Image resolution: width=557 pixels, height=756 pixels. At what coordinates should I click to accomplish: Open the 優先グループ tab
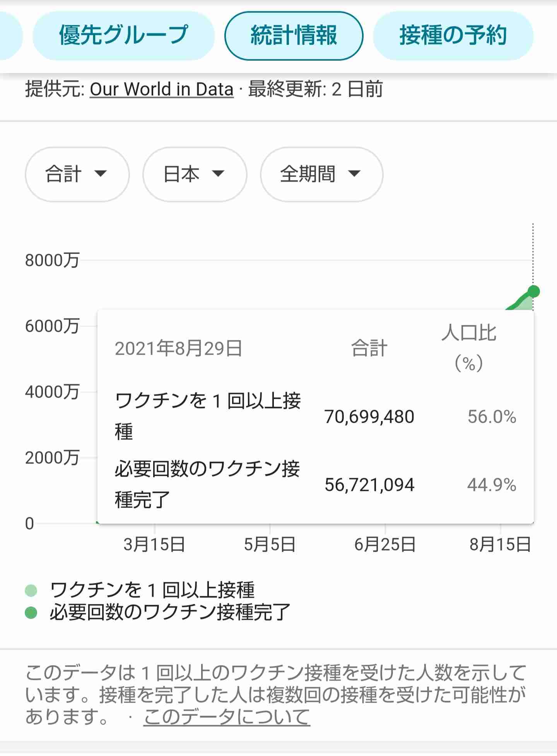123,36
